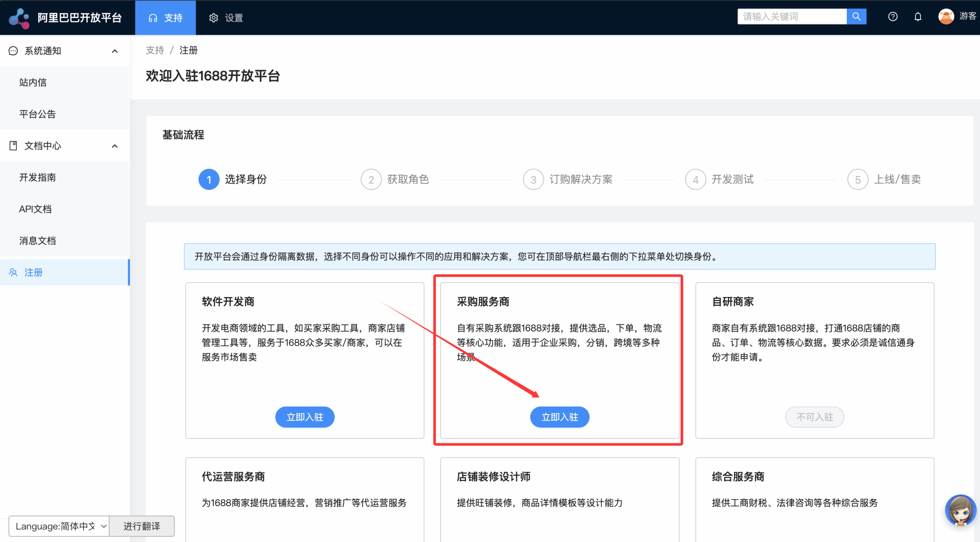Open the Language selection dropdown
980x542 pixels.
point(59,526)
